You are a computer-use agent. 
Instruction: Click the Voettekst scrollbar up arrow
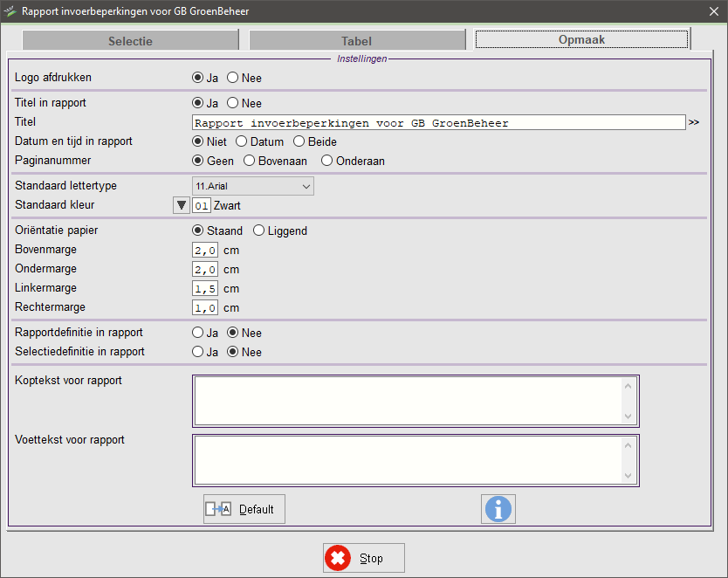coord(628,445)
